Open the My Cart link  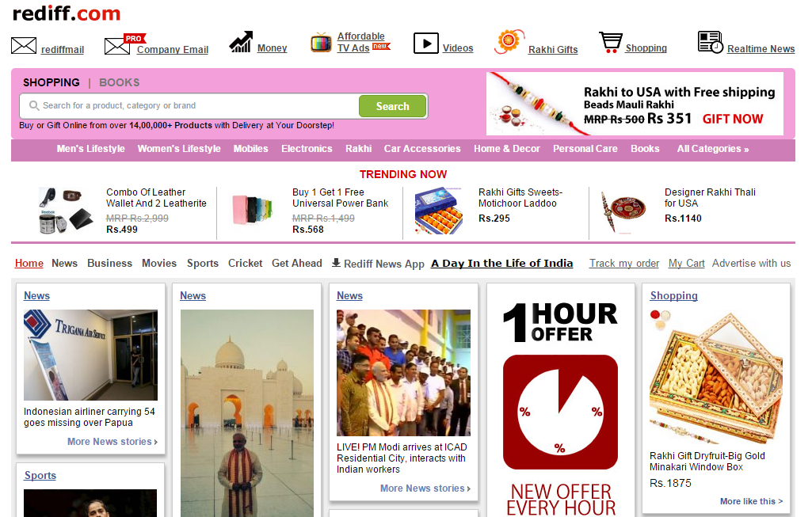coord(686,263)
